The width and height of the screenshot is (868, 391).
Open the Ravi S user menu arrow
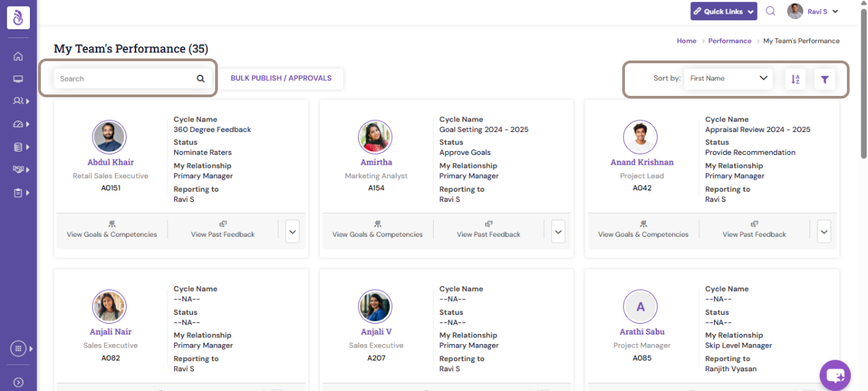tap(835, 12)
